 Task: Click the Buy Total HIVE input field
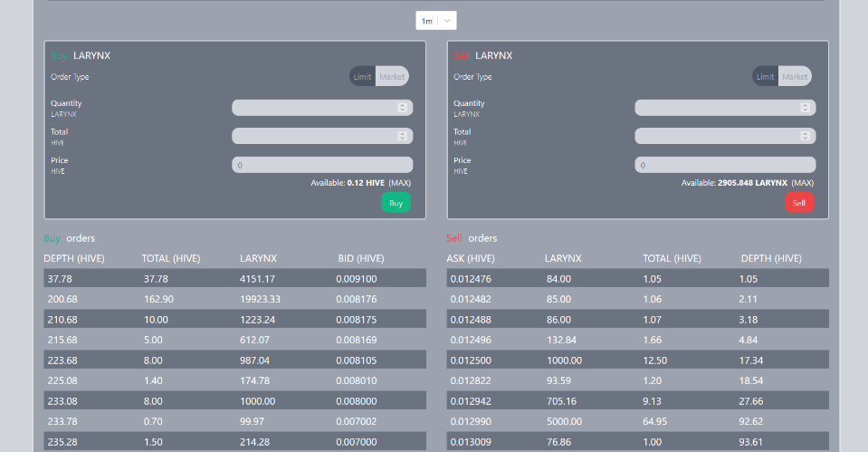click(x=322, y=136)
